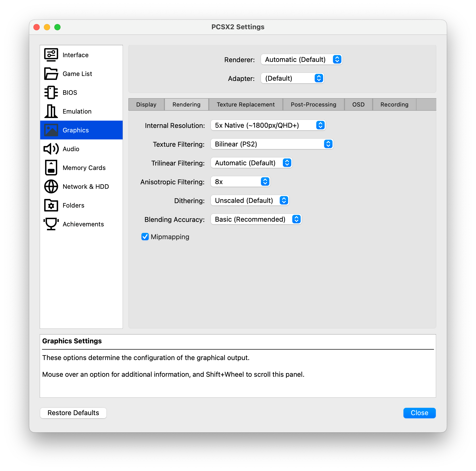Click the Network & HDD globe icon
The image size is (476, 471).
(x=51, y=186)
